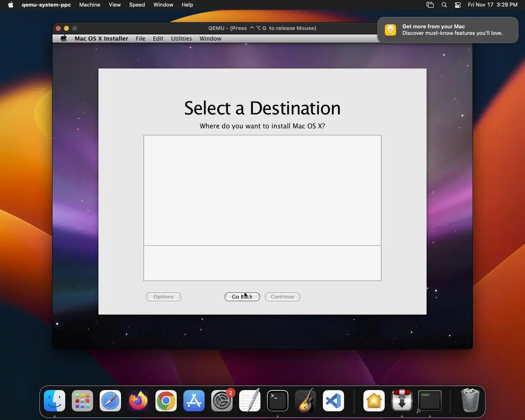Image resolution: width=525 pixels, height=420 pixels.
Task: Open TextEdit from the dock
Action: tap(250, 401)
